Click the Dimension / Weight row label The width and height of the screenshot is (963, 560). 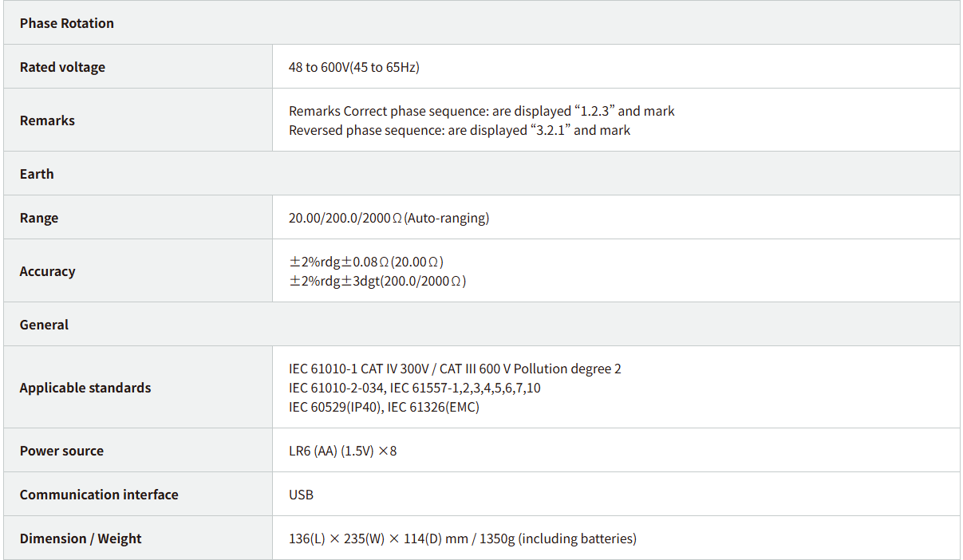(x=81, y=538)
